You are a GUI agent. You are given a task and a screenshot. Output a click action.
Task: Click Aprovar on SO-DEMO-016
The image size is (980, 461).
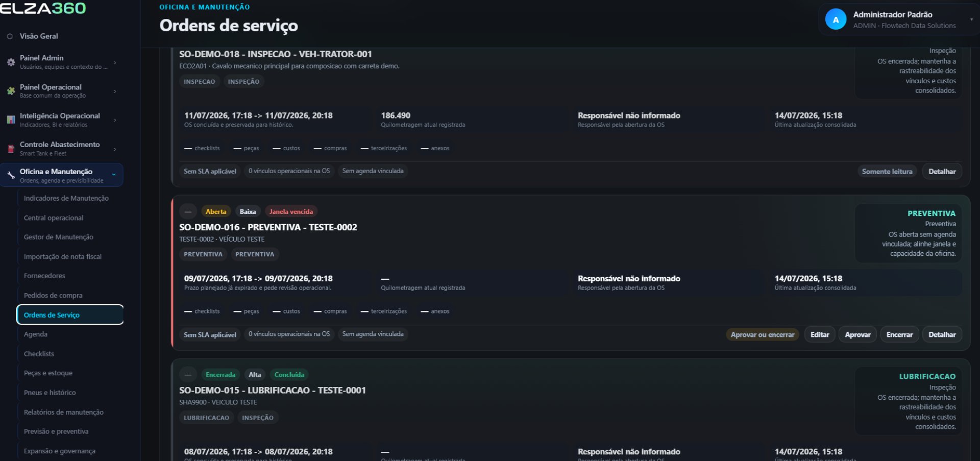[x=857, y=334]
